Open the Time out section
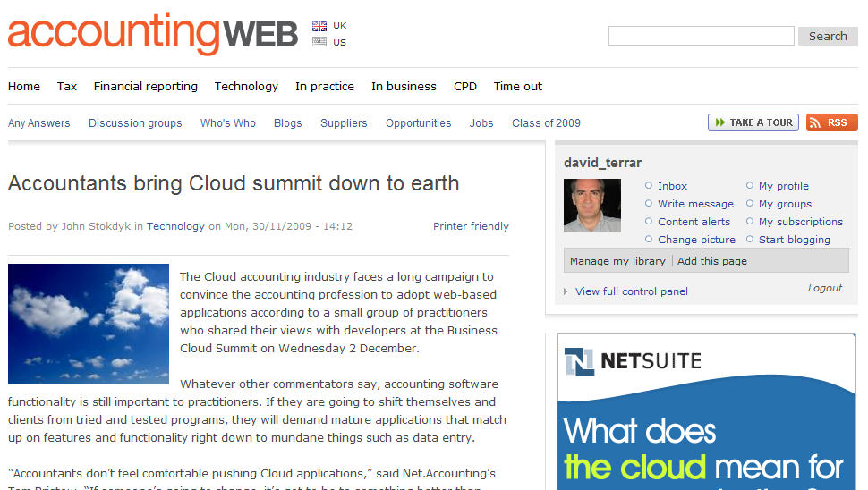The image size is (868, 490). pos(518,86)
